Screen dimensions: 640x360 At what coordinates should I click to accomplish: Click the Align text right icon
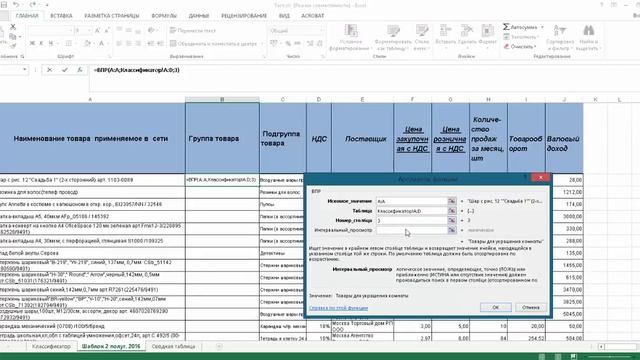pos(138,43)
